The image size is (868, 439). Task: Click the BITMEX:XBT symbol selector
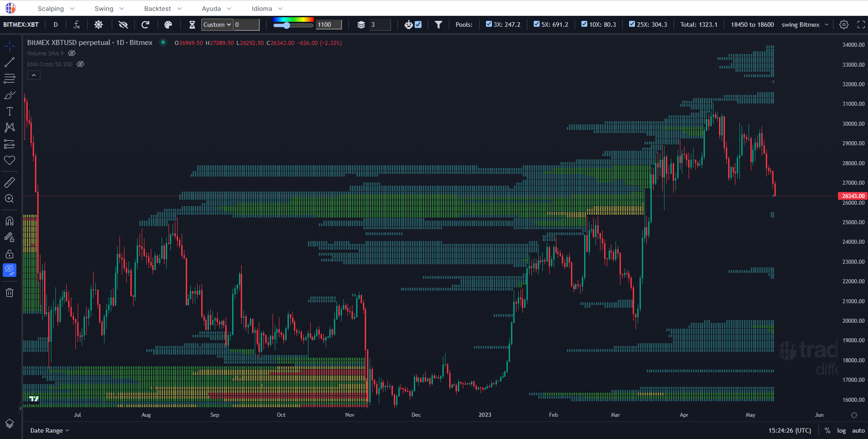tap(21, 25)
